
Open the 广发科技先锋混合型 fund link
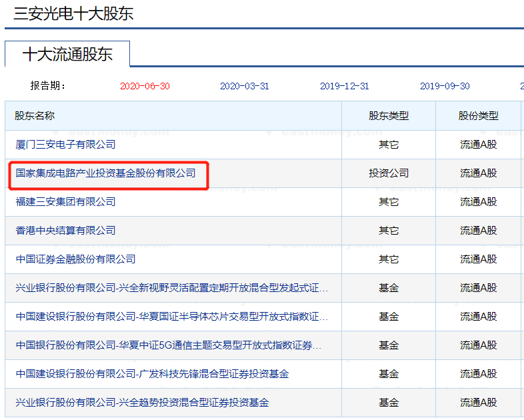point(152,374)
